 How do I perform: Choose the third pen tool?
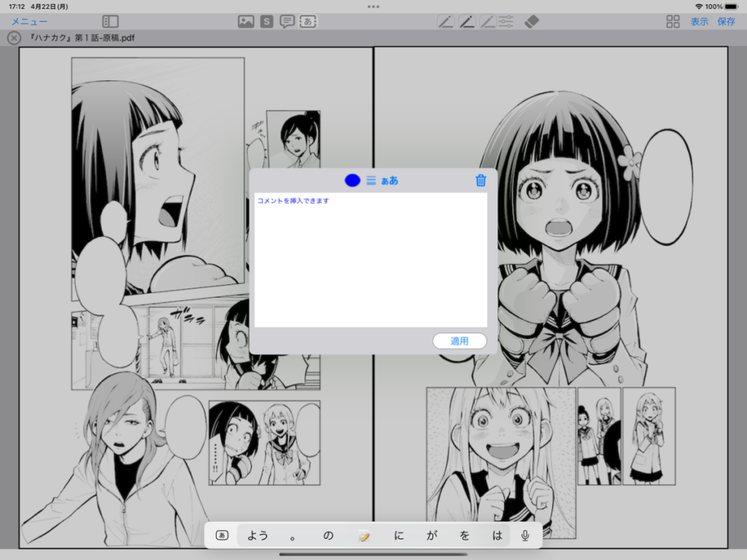click(x=487, y=21)
